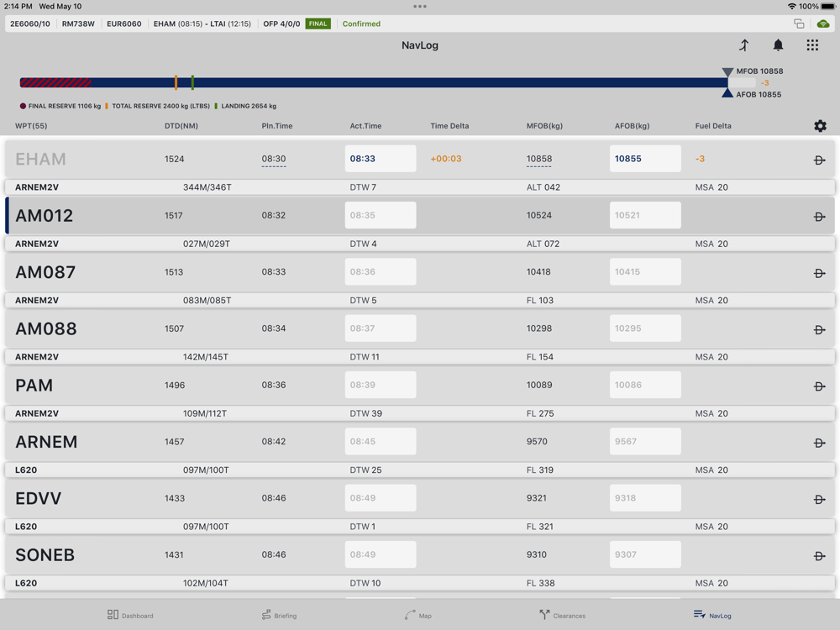Tap direct-to icon on EHAM row

click(x=819, y=160)
